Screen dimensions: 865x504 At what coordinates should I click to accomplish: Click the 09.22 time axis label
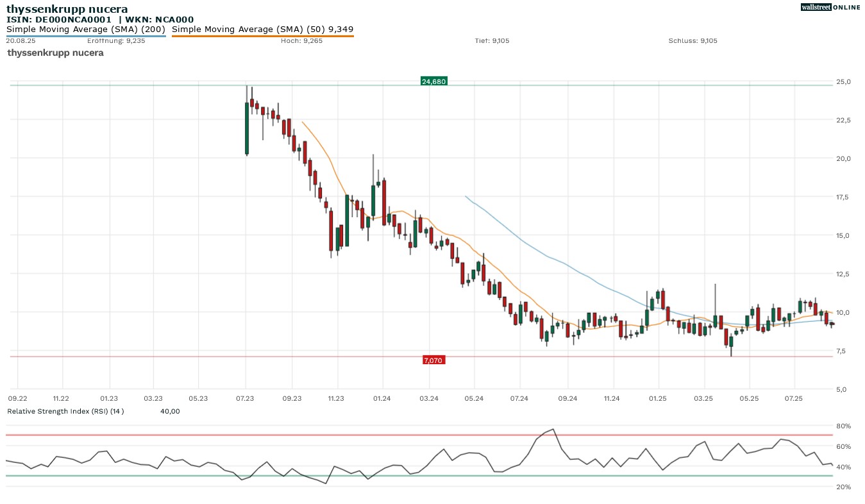17,398
